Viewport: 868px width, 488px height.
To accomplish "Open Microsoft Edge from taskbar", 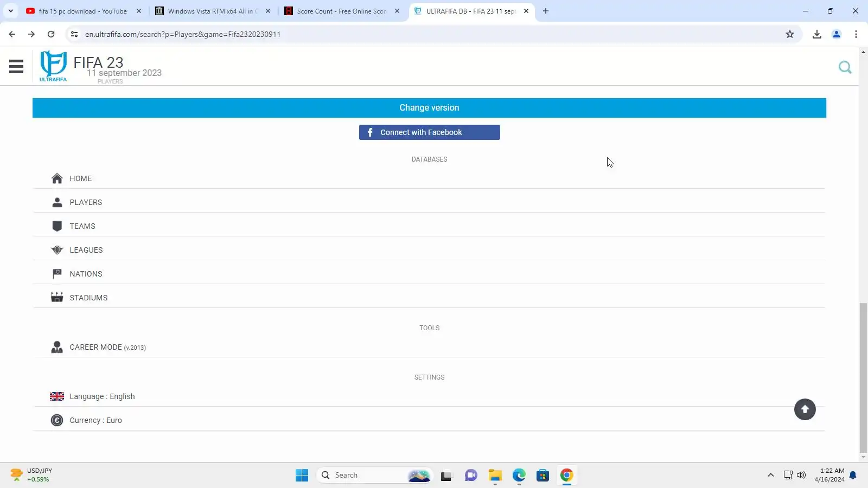I will pos(519,476).
